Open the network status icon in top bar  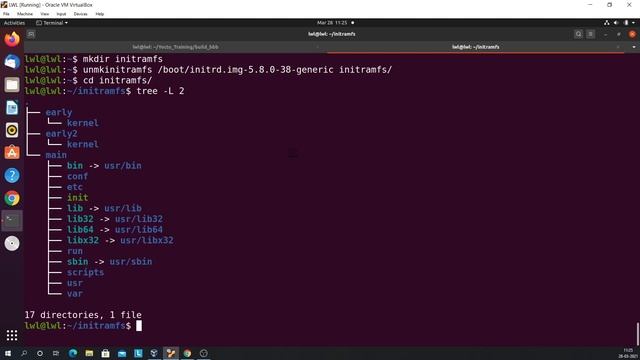pos(607,23)
